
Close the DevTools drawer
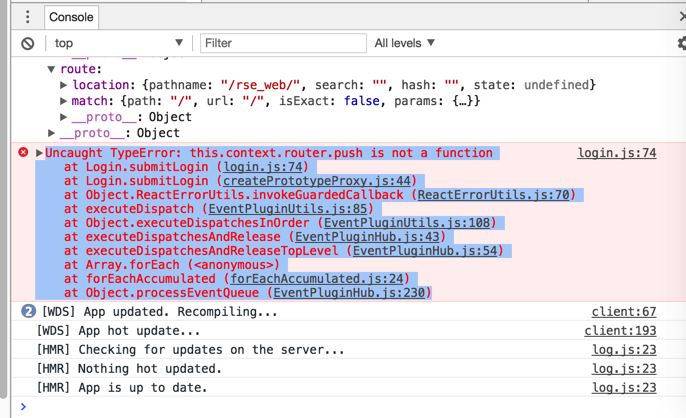click(x=681, y=17)
